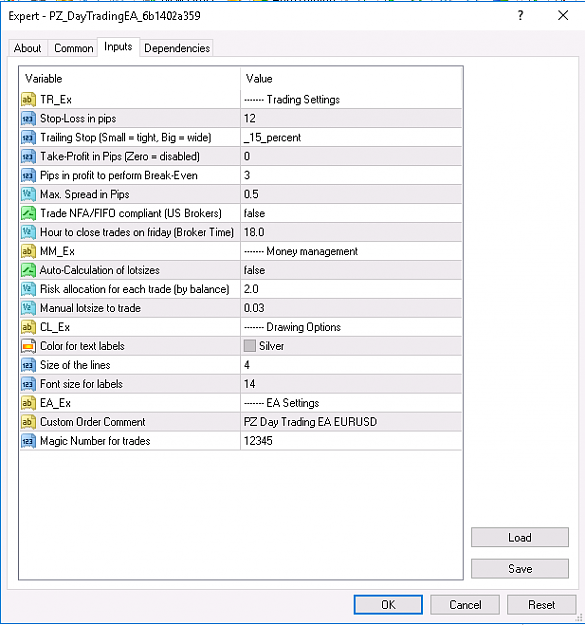Edit the Max. Spread value 0.5
This screenshot has height=625, width=585.
pyautogui.click(x=351, y=194)
